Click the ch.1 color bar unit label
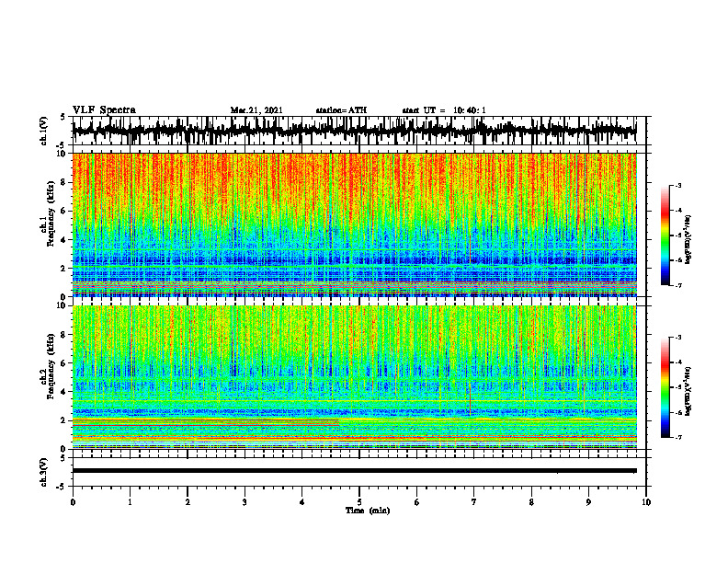 pyautogui.click(x=688, y=240)
